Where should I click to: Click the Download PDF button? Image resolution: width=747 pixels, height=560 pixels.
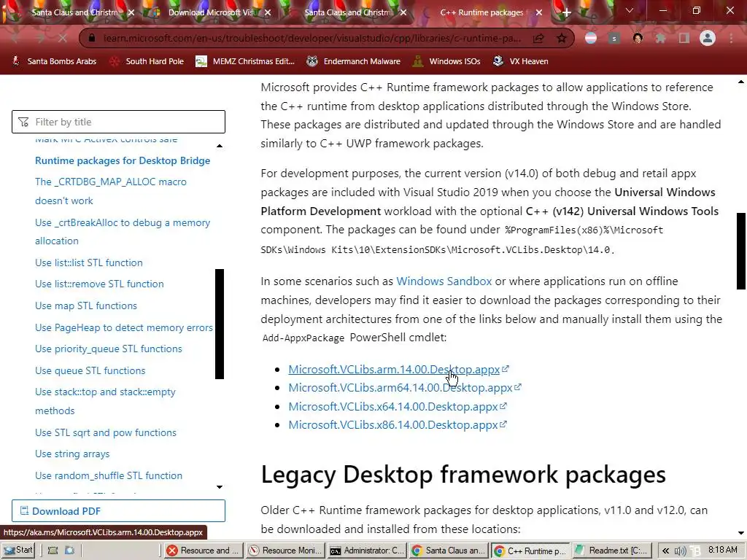click(x=118, y=511)
